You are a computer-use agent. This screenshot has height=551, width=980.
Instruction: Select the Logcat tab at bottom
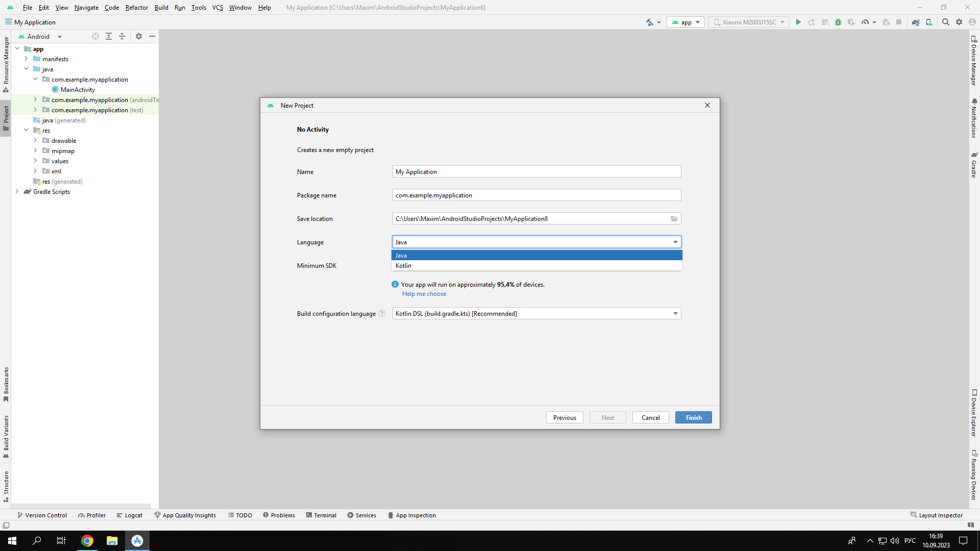pos(129,515)
